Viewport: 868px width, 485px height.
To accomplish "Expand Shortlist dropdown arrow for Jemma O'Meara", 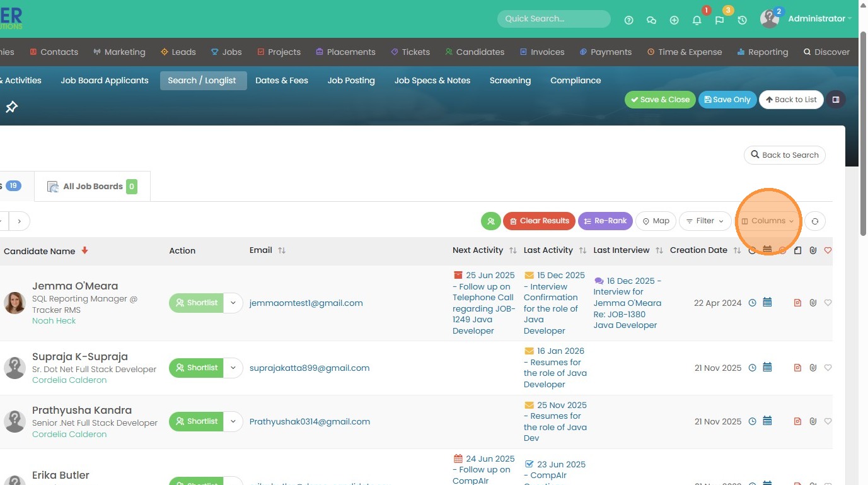I will 233,303.
